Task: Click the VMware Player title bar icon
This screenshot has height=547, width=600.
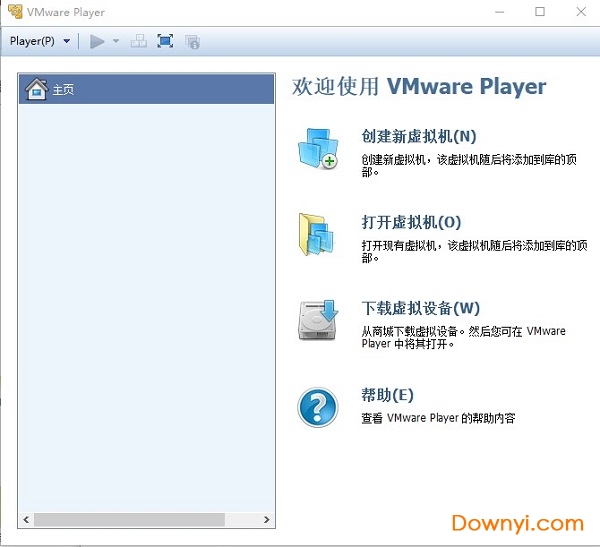Action: coord(15,11)
